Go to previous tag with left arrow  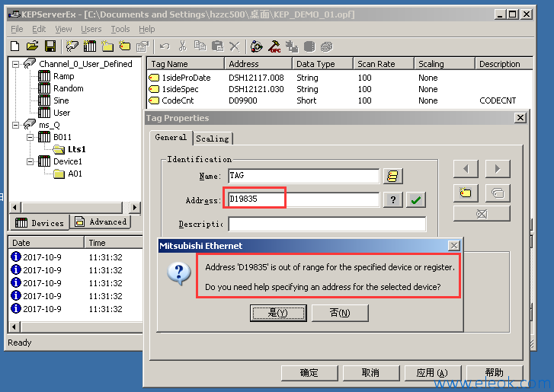pos(466,169)
